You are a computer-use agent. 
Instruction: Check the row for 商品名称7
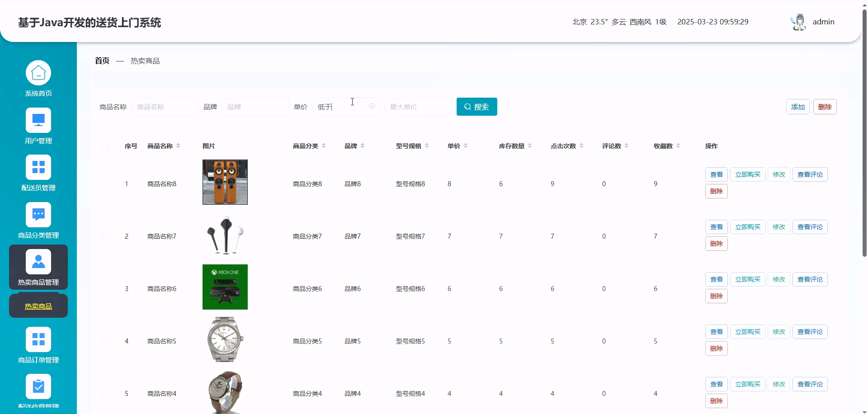point(105,236)
